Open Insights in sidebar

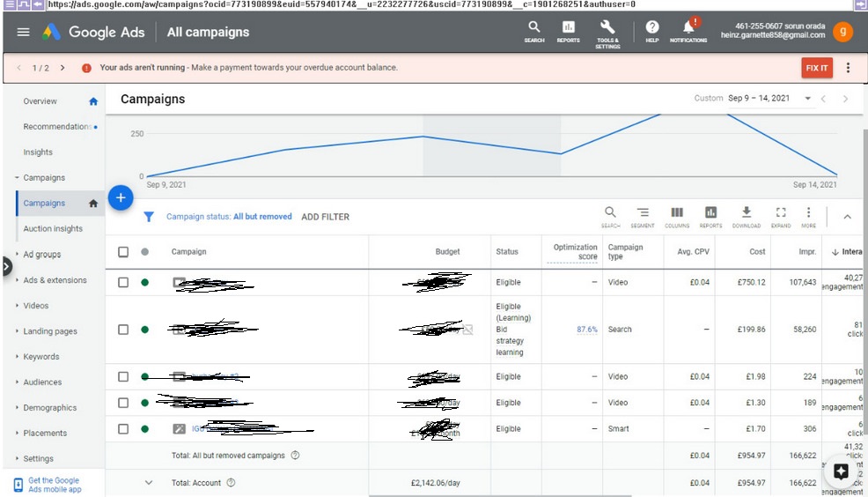pyautogui.click(x=38, y=152)
